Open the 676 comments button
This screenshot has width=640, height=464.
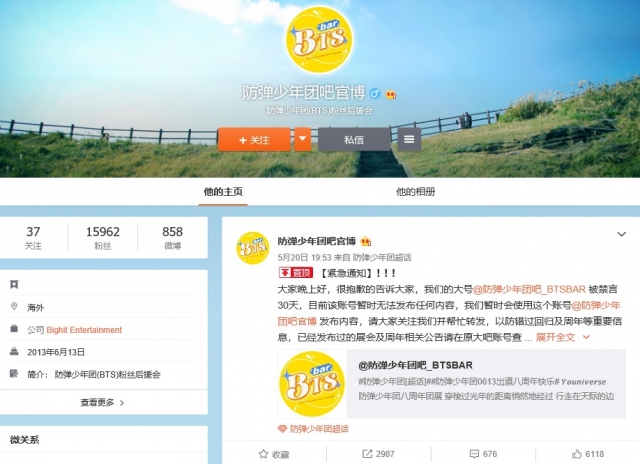483,454
